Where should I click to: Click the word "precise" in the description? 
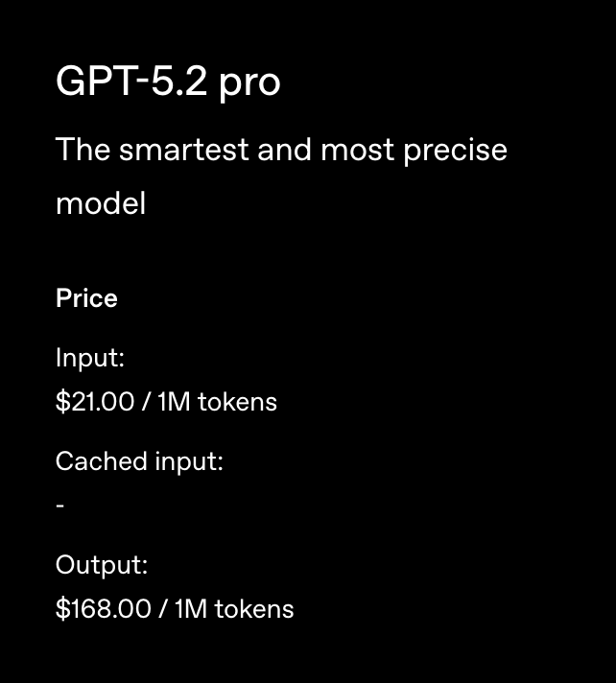tap(455, 152)
